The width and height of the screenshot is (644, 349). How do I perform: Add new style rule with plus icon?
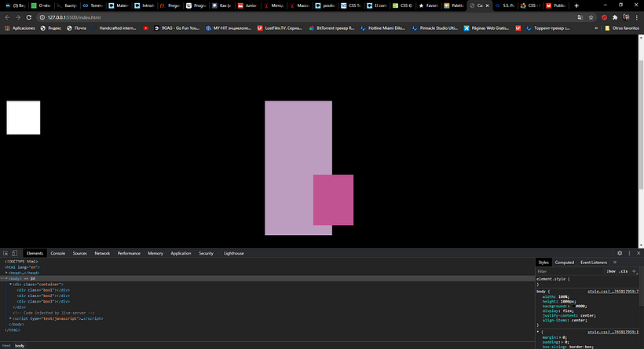click(634, 271)
